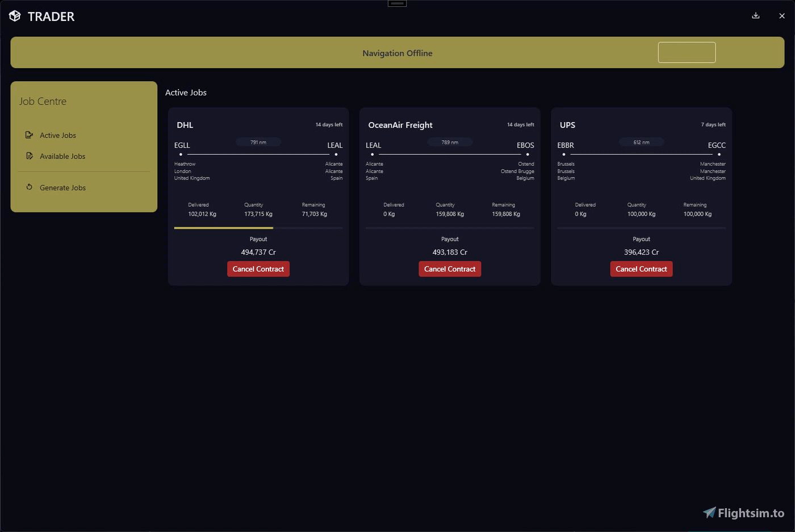
Task: Click the 173,715 Kg quantity value
Action: [258, 214]
